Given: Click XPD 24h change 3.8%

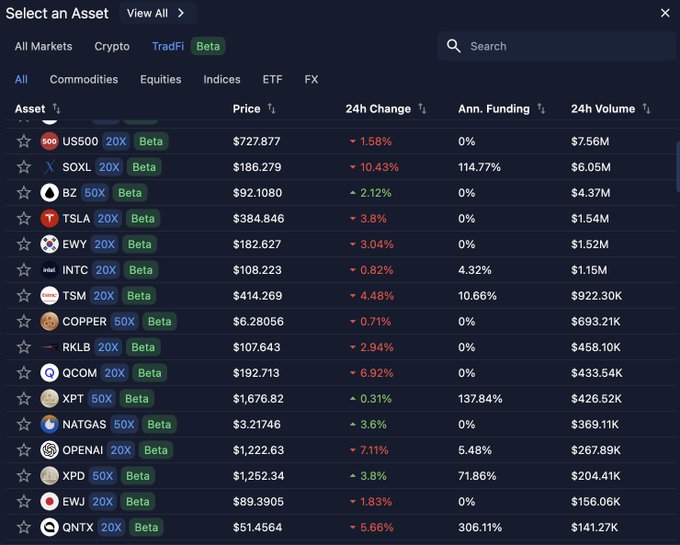Looking at the screenshot, I should pyautogui.click(x=368, y=476).
